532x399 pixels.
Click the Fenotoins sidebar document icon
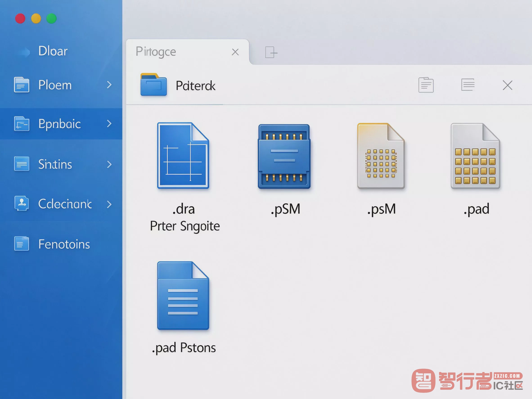(22, 244)
